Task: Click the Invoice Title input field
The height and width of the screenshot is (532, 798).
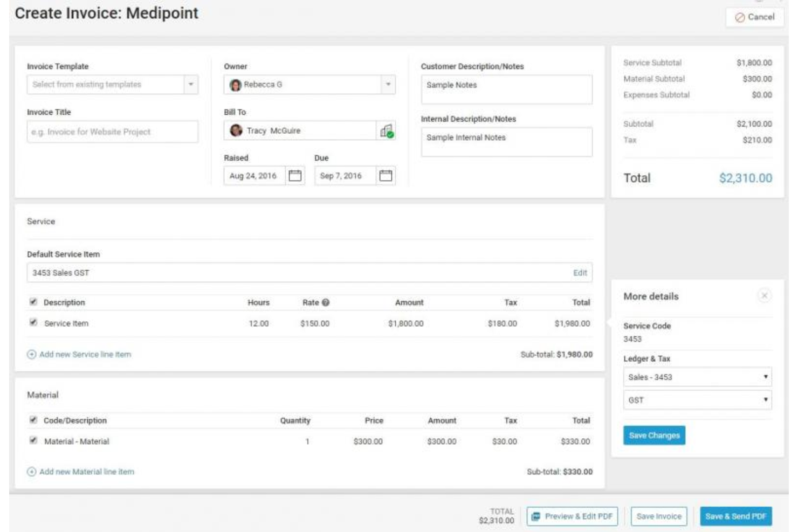Action: click(x=113, y=132)
